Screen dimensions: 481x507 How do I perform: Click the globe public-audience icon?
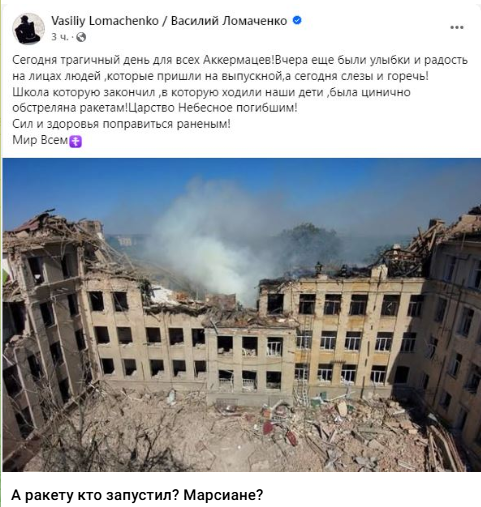81,37
